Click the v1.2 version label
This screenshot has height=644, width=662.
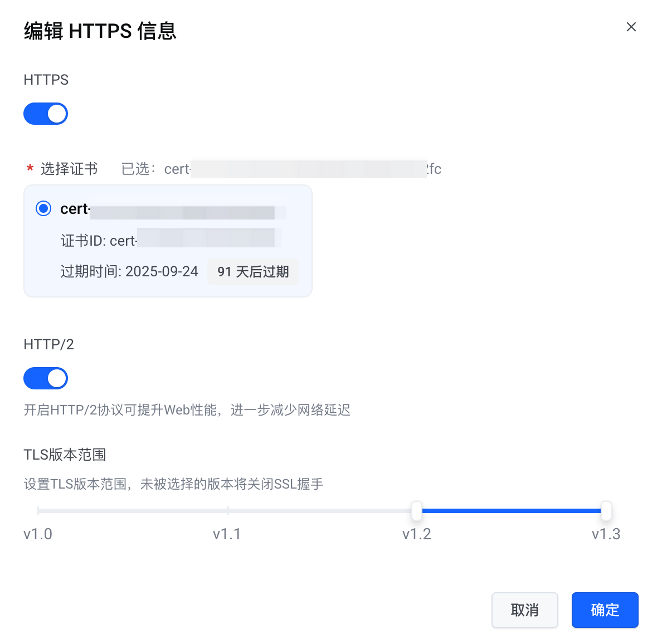click(417, 534)
